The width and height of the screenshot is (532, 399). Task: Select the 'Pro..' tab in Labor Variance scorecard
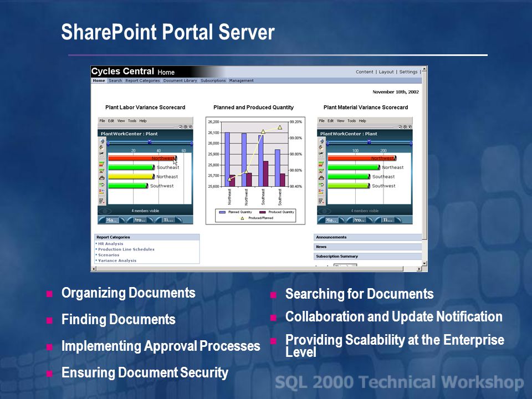[x=139, y=220]
